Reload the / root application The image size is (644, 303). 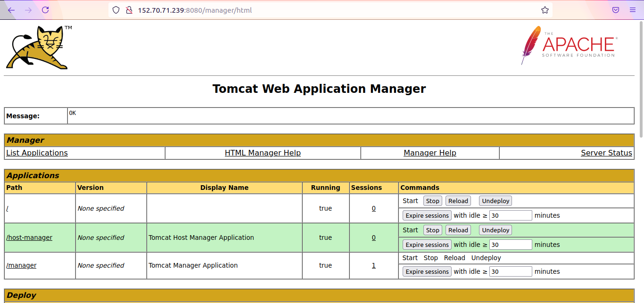tap(458, 201)
